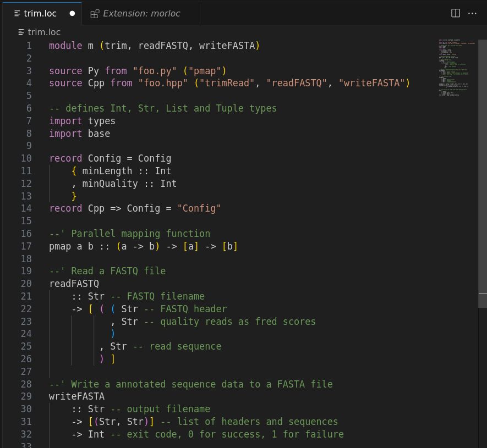The image size is (487, 448).
Task: Click 'import base' on line 8
Action: coord(79,134)
